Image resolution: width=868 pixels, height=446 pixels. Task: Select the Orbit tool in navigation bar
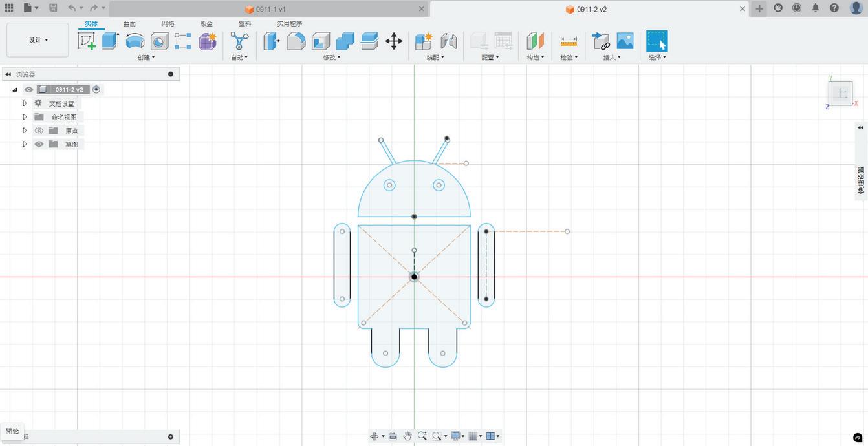click(374, 436)
